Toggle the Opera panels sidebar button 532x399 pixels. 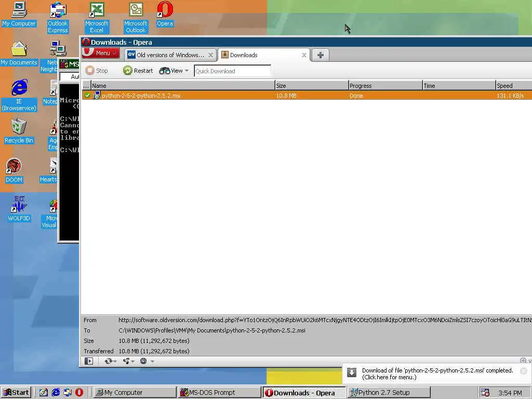[88, 361]
